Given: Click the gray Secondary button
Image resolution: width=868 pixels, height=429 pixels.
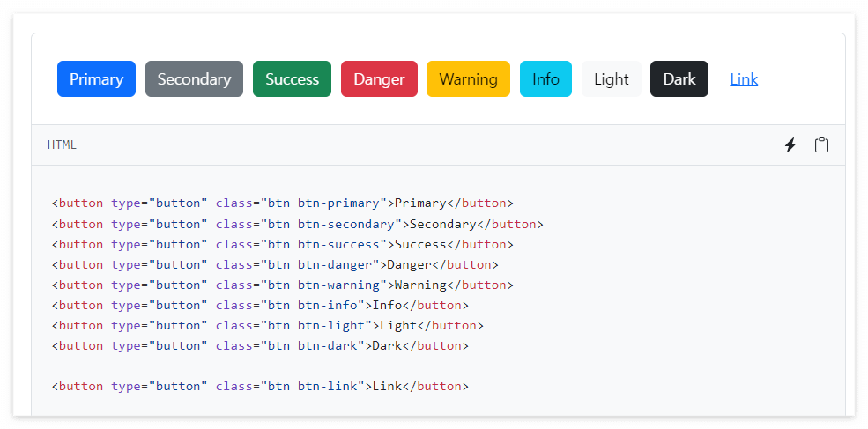Looking at the screenshot, I should pyautogui.click(x=194, y=79).
